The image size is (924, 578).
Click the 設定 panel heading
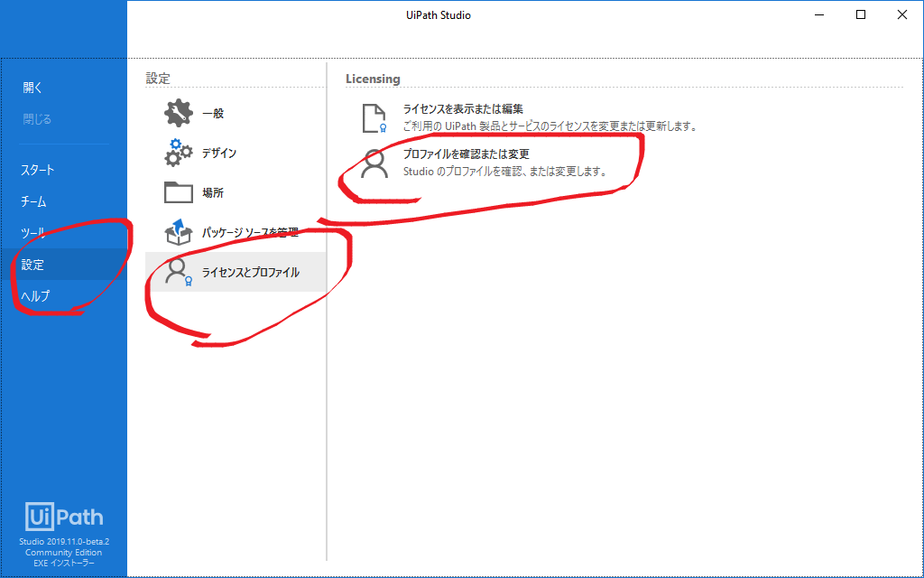pyautogui.click(x=158, y=79)
